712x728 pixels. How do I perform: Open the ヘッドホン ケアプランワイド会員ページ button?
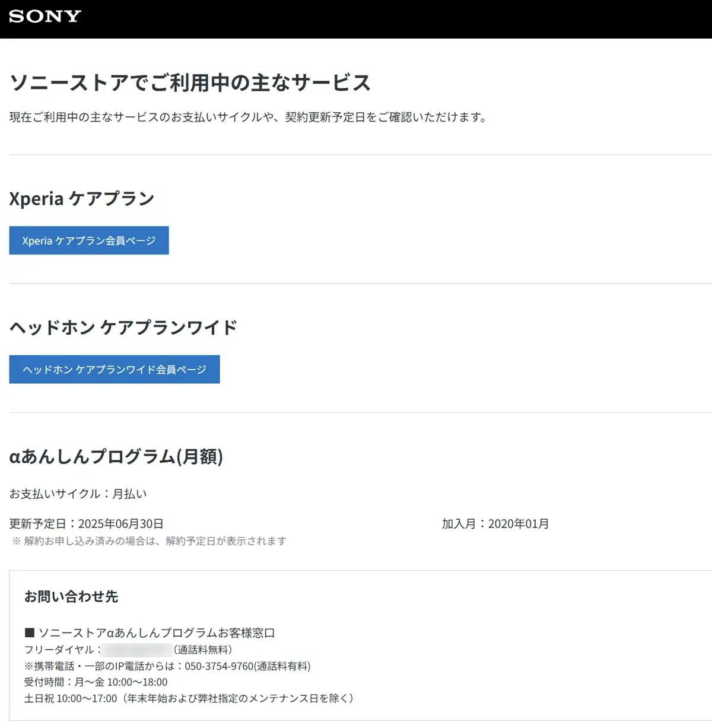(x=115, y=369)
